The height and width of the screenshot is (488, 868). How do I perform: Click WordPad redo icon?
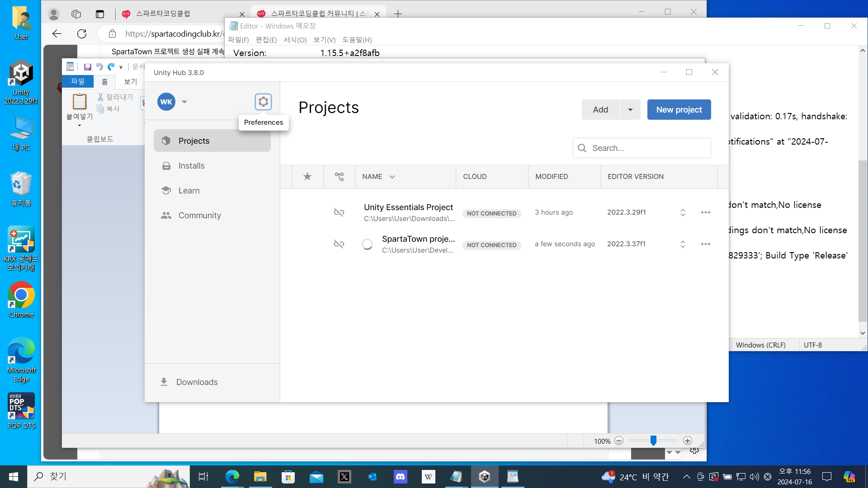point(111,67)
